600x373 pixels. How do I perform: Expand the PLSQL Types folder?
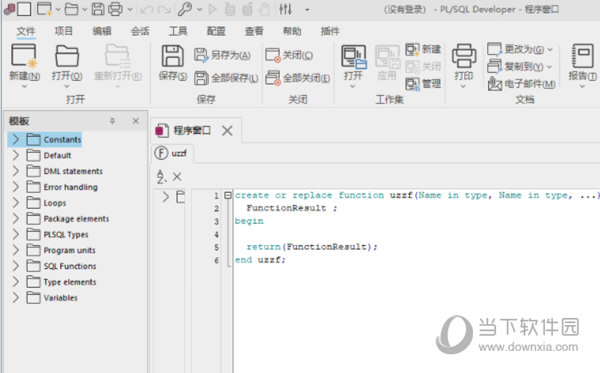(15, 235)
